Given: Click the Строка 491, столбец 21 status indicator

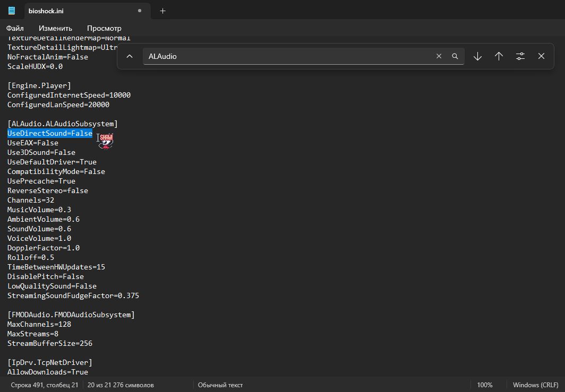Looking at the screenshot, I should 44,385.
